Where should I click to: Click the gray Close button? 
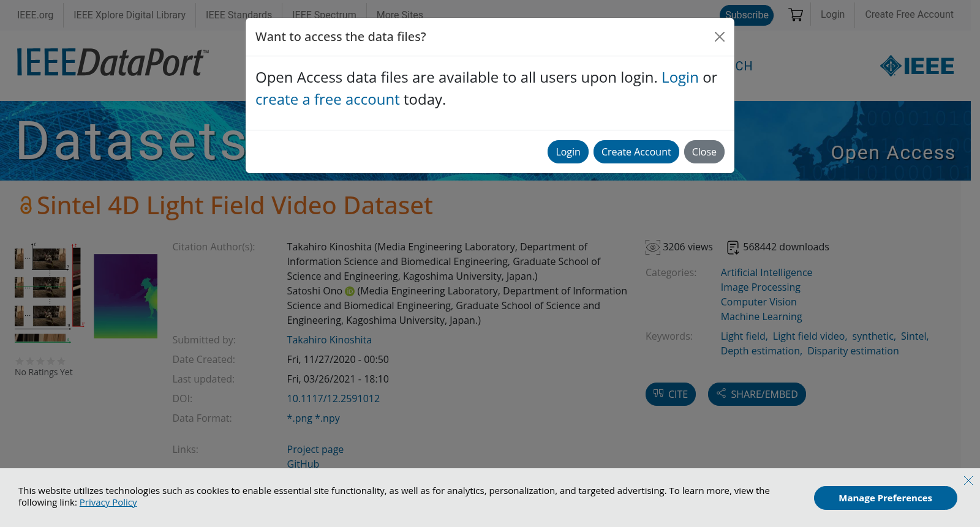704,152
